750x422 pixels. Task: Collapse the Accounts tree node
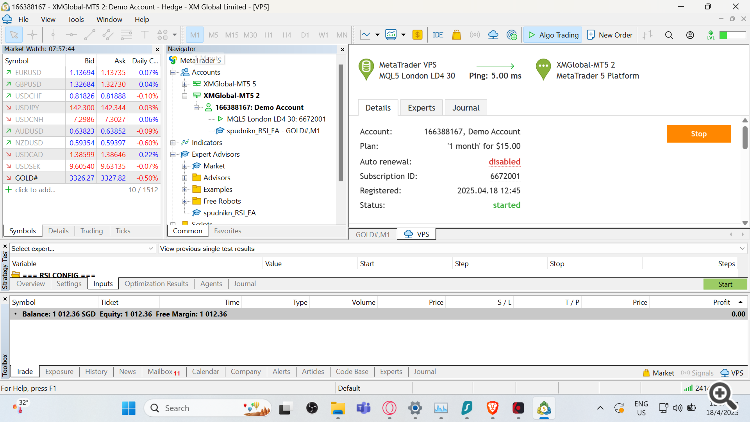(173, 73)
